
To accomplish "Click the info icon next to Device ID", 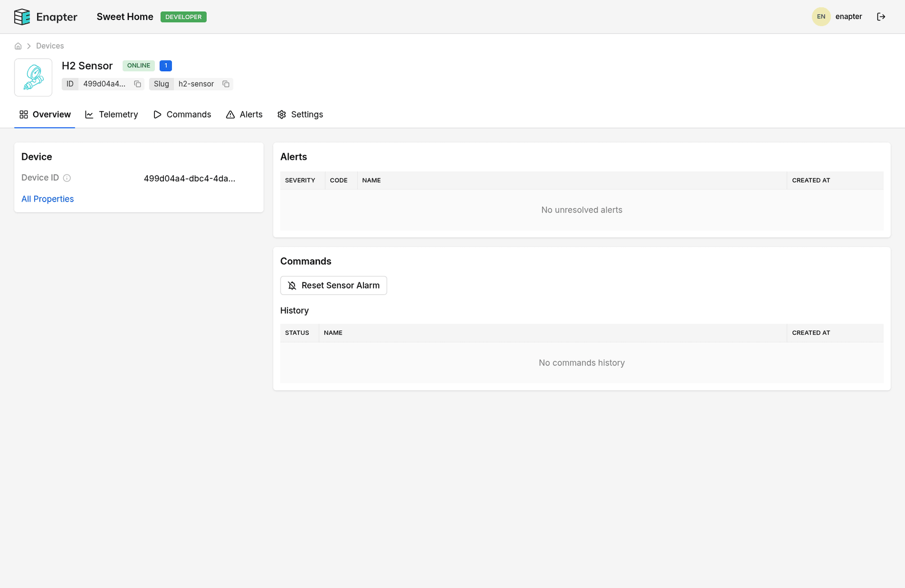I will tap(67, 177).
